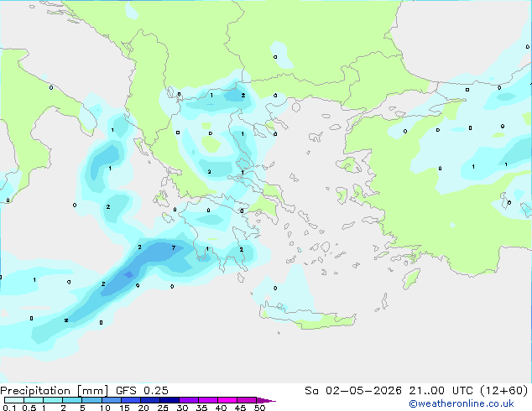Image resolution: width=532 pixels, height=411 pixels.
Task: Click the map value '7'
Action: click(x=174, y=248)
